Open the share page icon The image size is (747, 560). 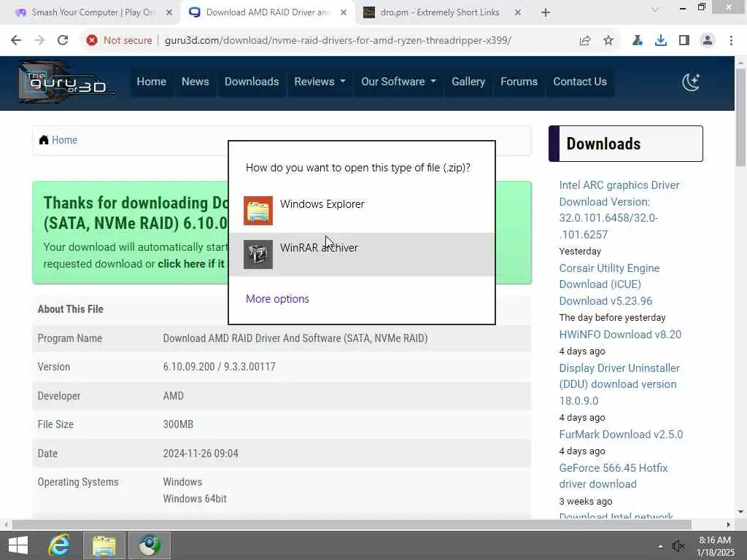585,41
